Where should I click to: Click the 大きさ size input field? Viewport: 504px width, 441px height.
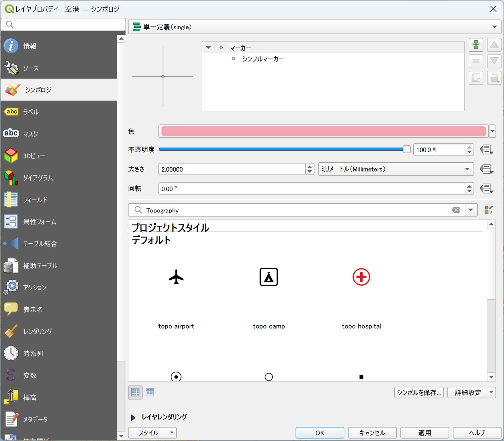click(x=232, y=169)
